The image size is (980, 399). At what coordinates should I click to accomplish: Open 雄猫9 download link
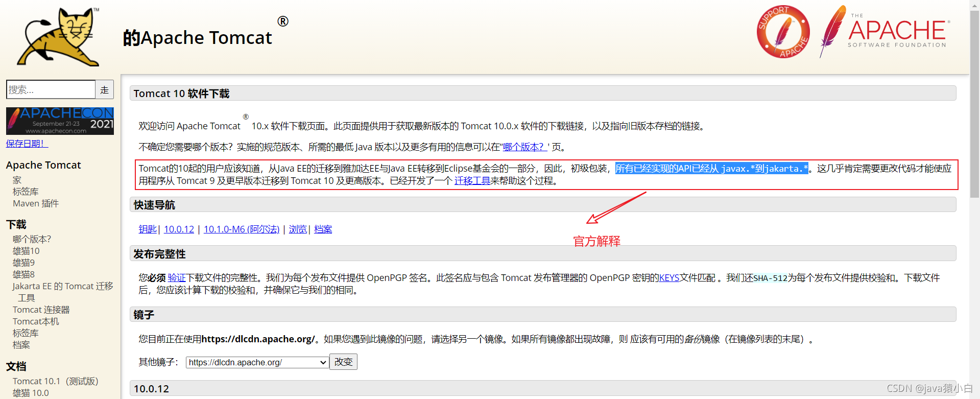click(x=23, y=263)
